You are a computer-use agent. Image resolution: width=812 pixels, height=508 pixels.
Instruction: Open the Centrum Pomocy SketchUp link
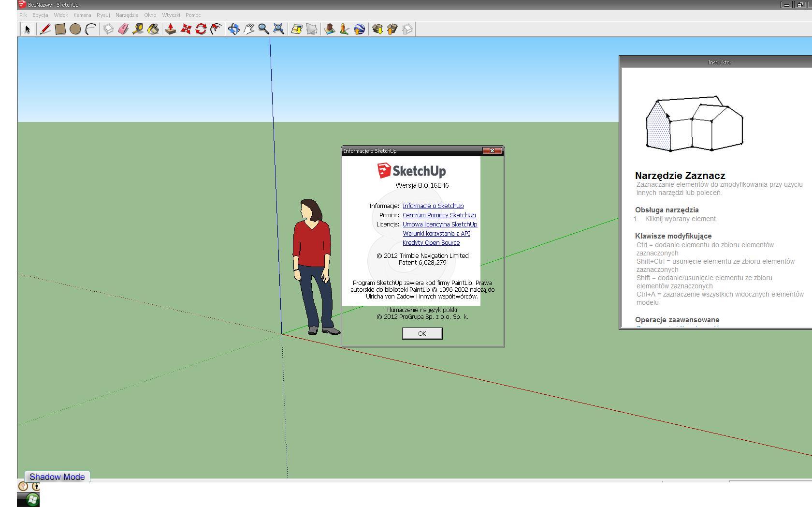439,215
